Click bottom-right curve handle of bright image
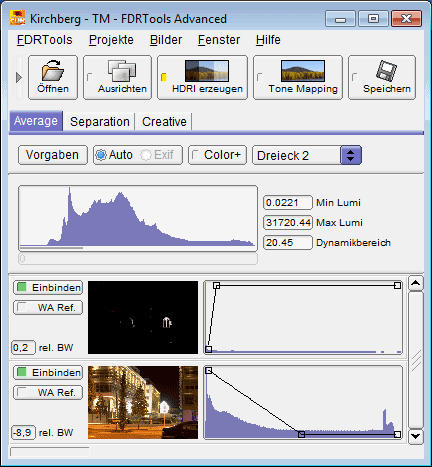 (x=397, y=434)
